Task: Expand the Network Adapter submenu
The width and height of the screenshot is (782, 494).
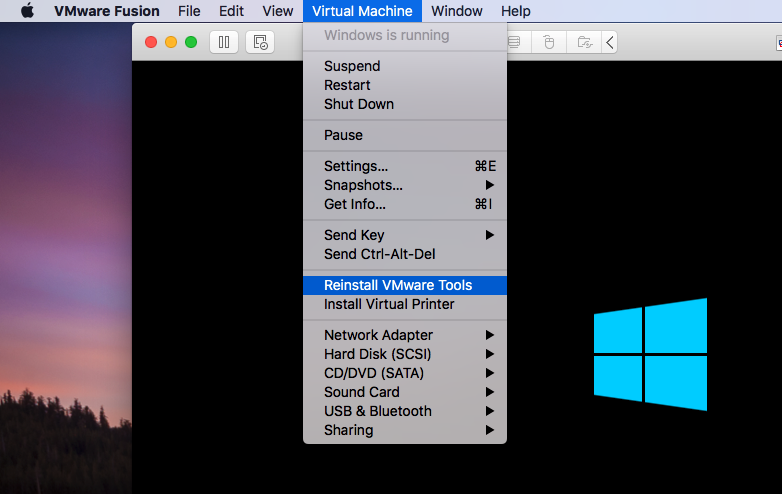Action: pyautogui.click(x=405, y=335)
